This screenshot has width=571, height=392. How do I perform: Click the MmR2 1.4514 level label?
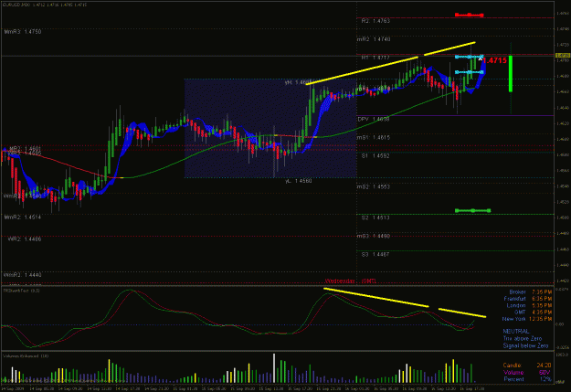click(x=23, y=217)
